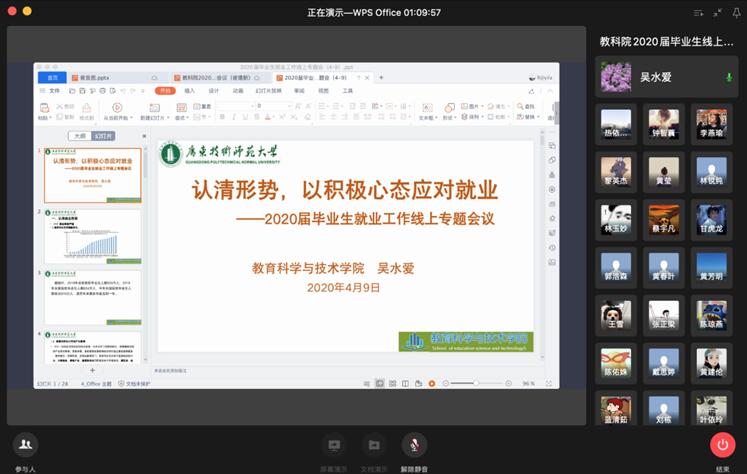Open the 版式 layout dropdown
Screen dimensions: 747x474
(x=181, y=117)
